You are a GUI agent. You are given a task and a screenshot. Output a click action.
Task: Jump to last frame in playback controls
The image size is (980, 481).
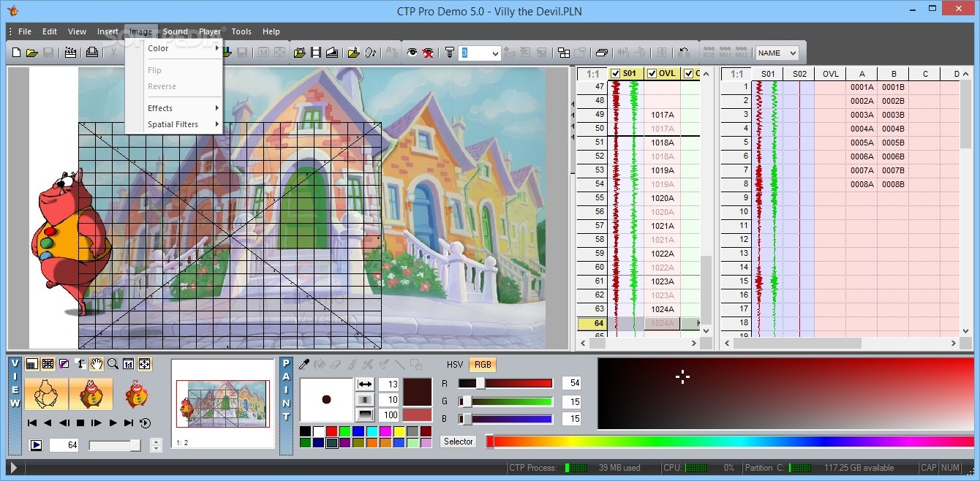point(129,423)
